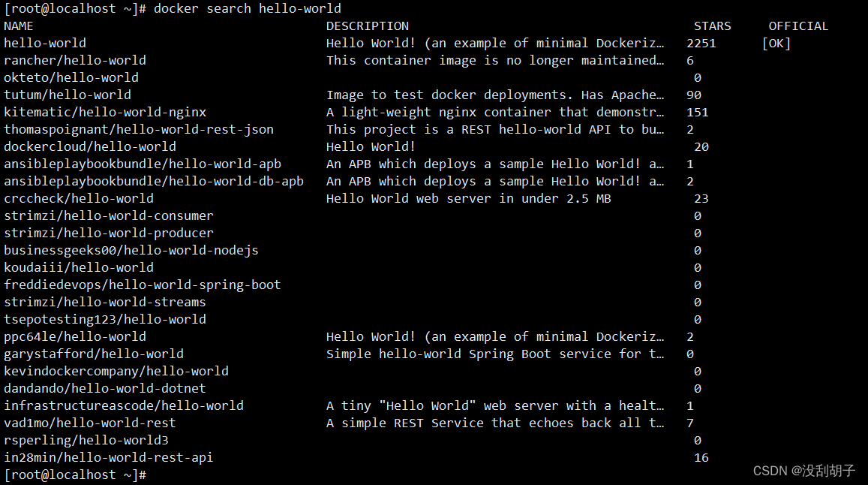Click the NAME column header

18,26
